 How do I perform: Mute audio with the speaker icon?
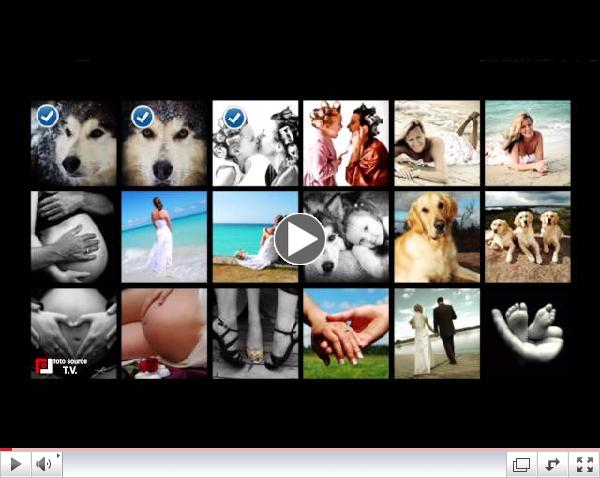(44, 464)
